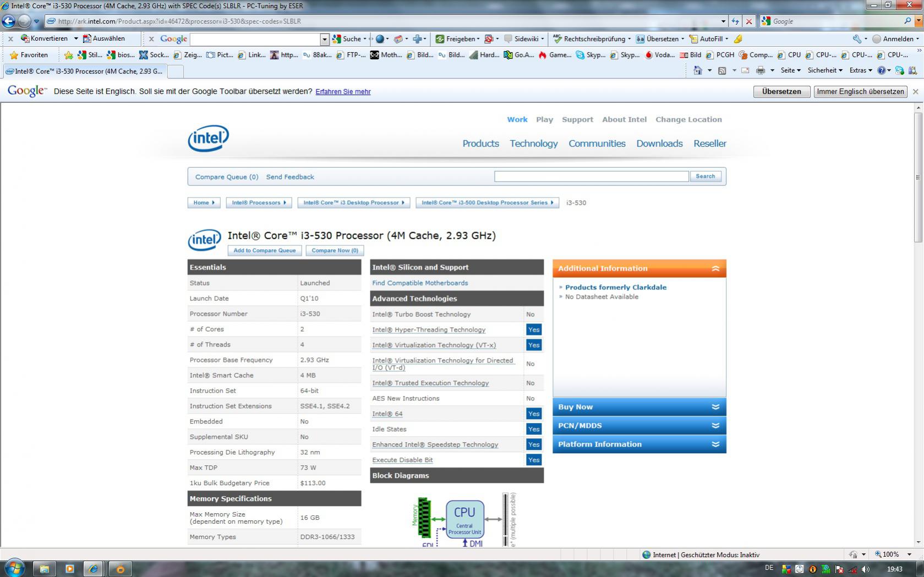
Task: Click the $113.00 price value
Action: click(x=313, y=483)
